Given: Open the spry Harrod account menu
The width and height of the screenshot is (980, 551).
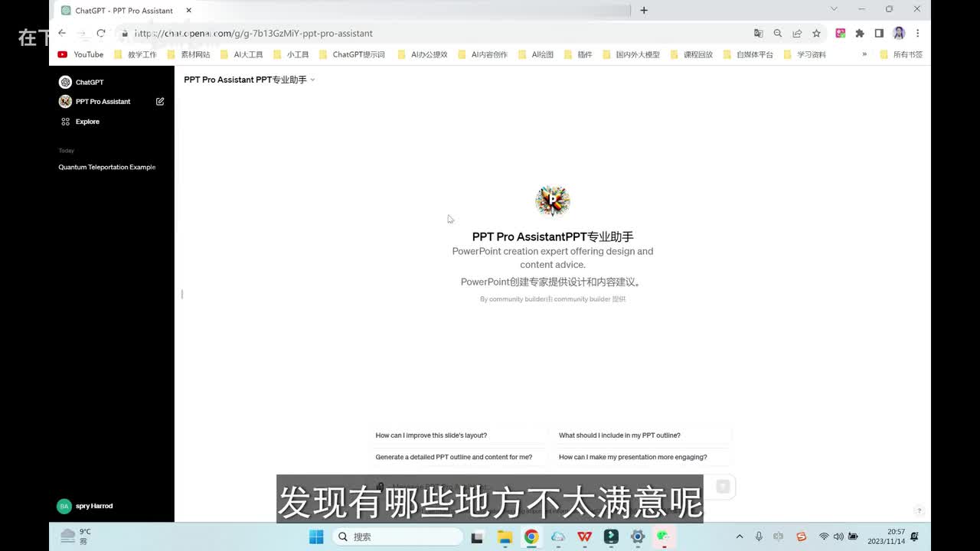Looking at the screenshot, I should pos(86,506).
